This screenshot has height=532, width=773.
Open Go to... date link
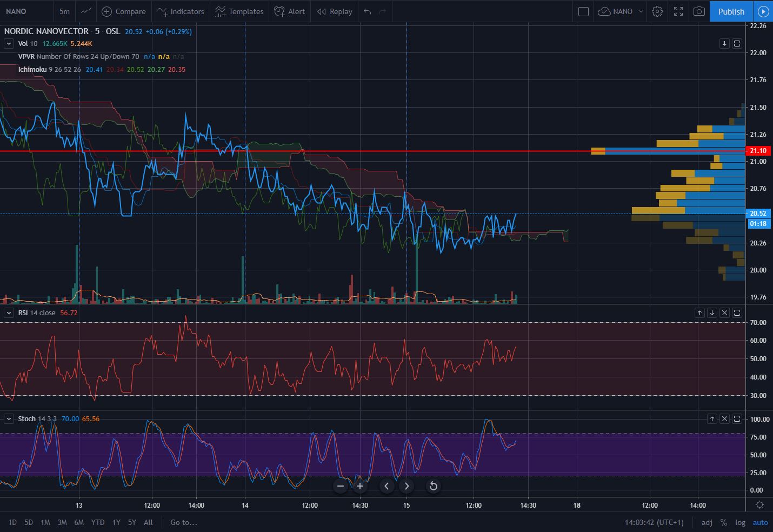pyautogui.click(x=184, y=522)
